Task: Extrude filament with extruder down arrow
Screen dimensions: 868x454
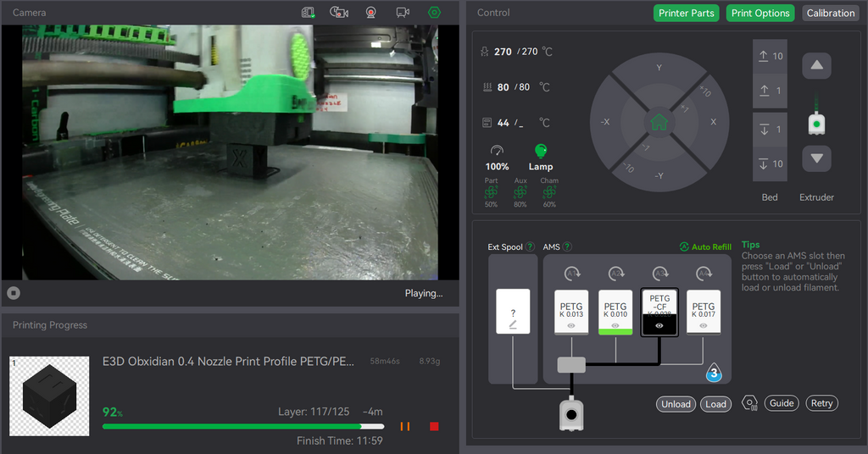Action: [816, 158]
